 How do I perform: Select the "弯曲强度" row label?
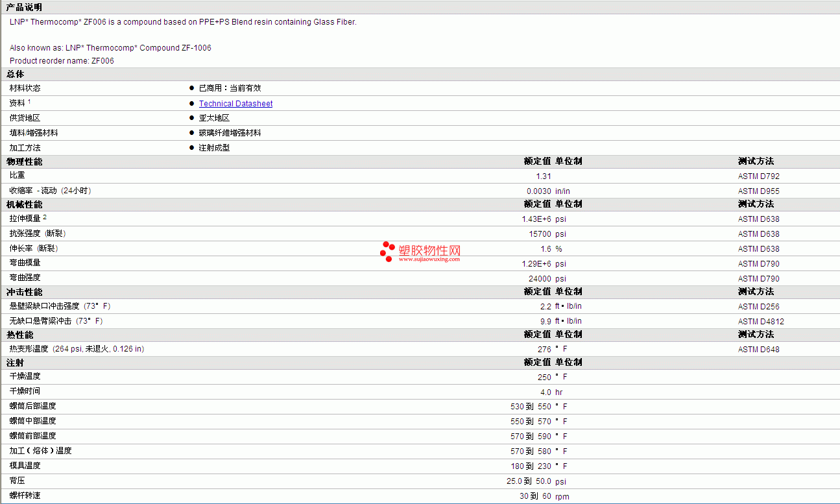[x=25, y=278]
